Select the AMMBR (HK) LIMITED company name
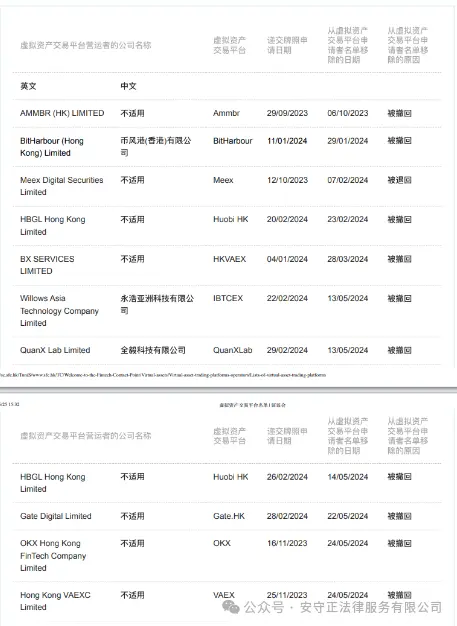Image resolution: width=457 pixels, height=626 pixels. pyautogui.click(x=62, y=113)
